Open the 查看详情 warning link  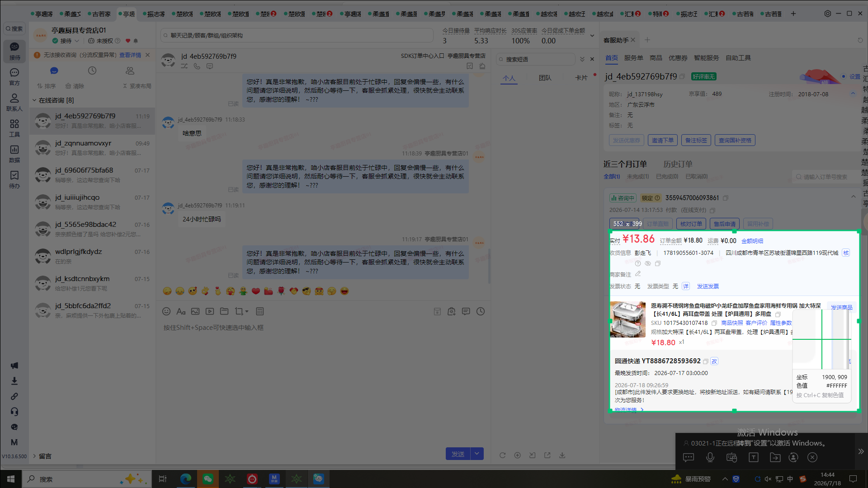tap(130, 55)
